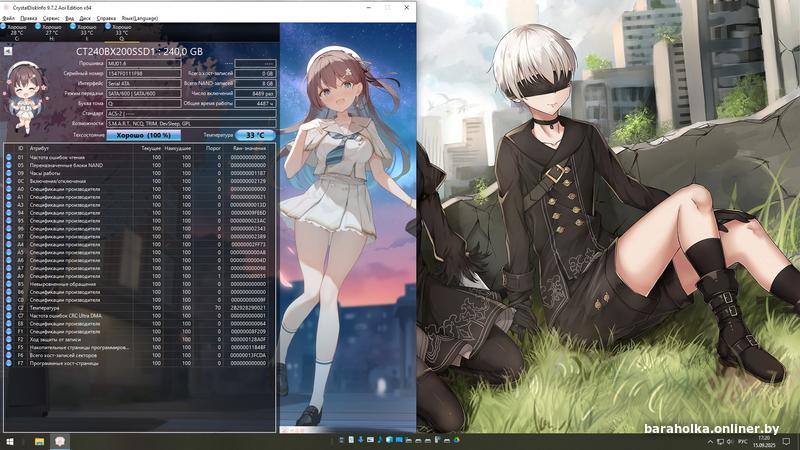
Task: Open the Вид menu
Action: click(x=69, y=18)
